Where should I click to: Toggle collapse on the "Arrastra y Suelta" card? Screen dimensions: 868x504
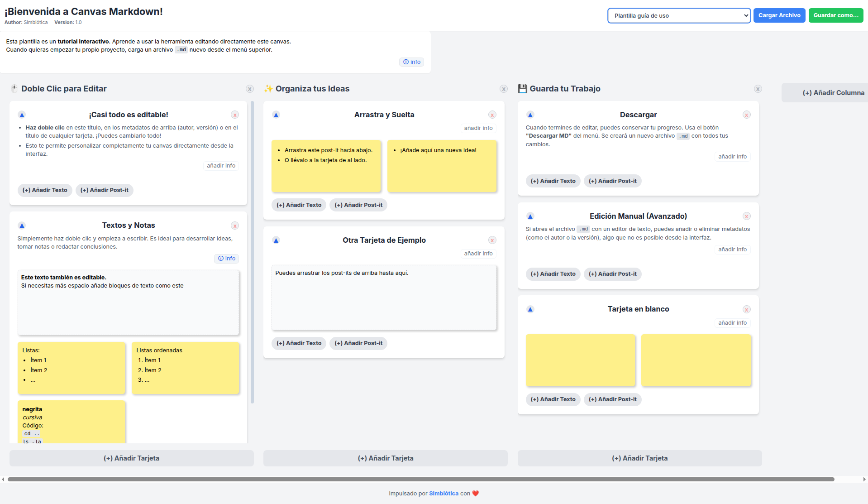click(x=276, y=115)
